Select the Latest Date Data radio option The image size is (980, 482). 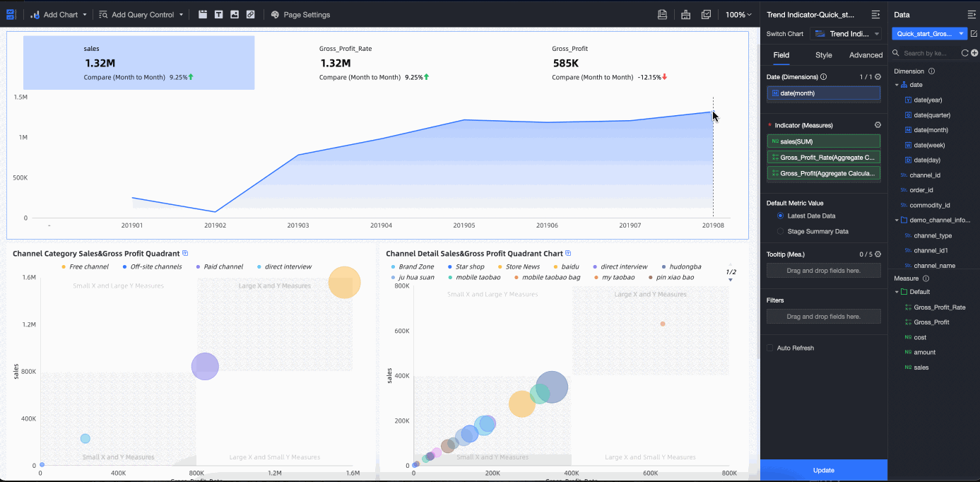click(x=781, y=216)
